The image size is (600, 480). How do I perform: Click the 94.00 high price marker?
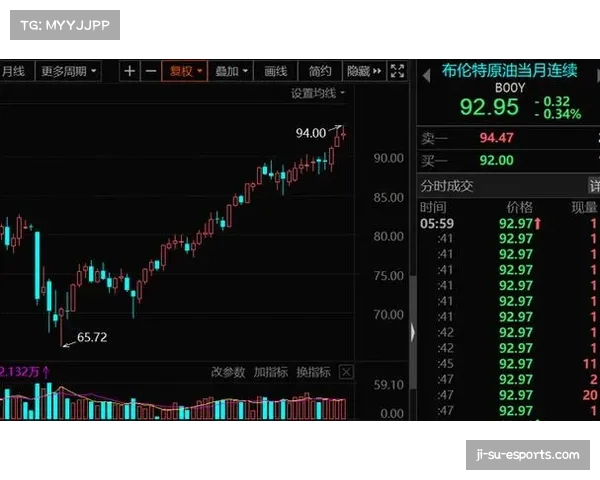311,132
